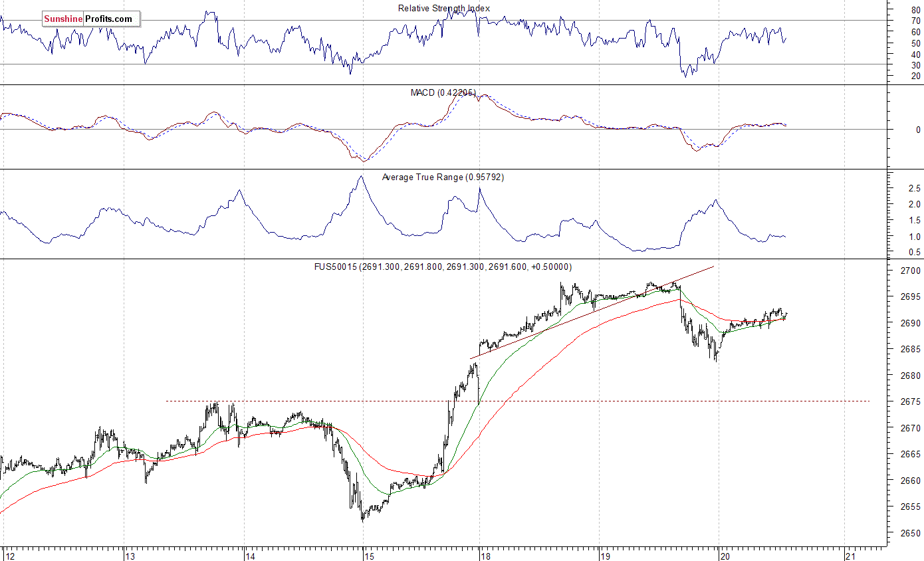This screenshot has width=924, height=561.
Task: Click the 2670 price axis label
Action: point(911,429)
